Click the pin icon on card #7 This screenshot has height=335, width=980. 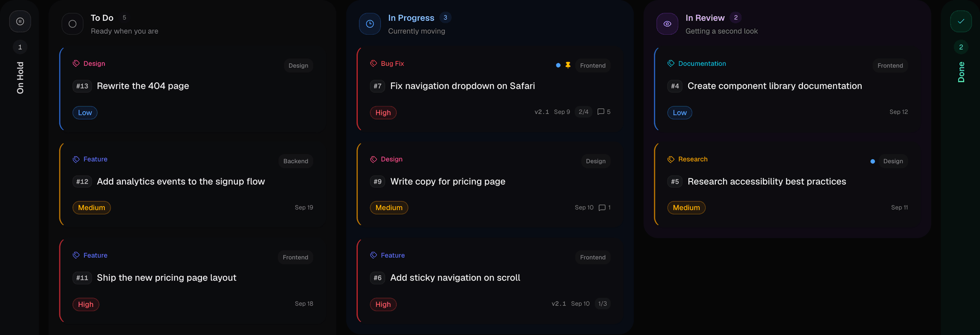pos(568,65)
